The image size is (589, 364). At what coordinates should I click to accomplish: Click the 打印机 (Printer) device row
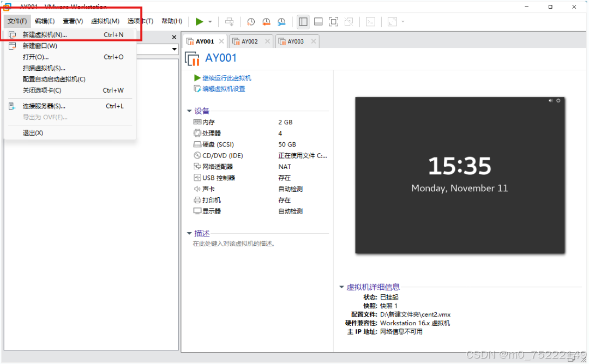tap(260, 201)
